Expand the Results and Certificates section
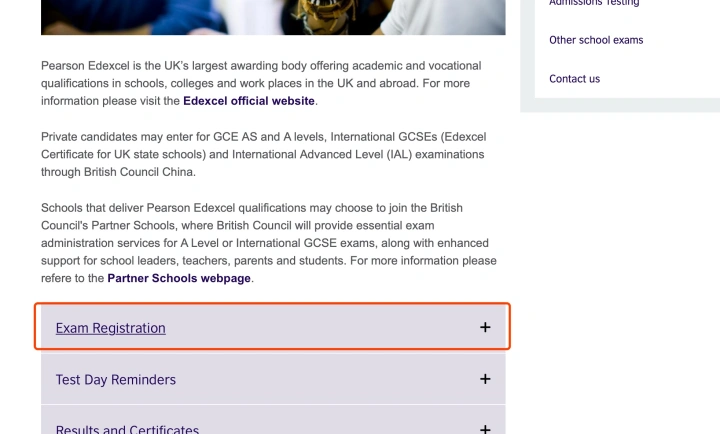 coord(273,420)
